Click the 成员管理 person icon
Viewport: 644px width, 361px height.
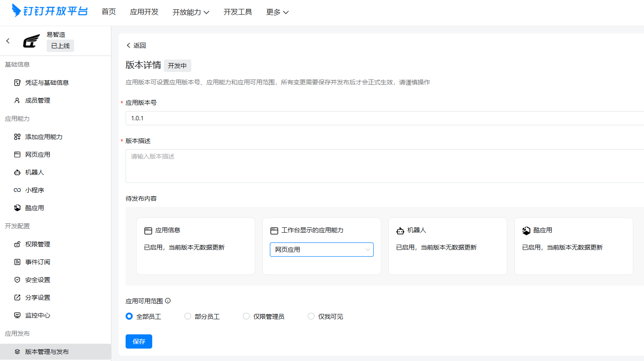point(17,100)
